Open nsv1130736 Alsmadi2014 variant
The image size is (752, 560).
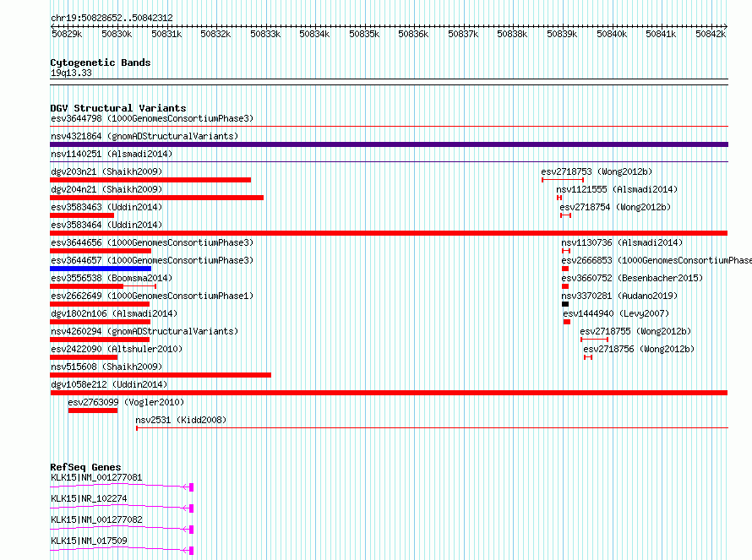(622, 242)
